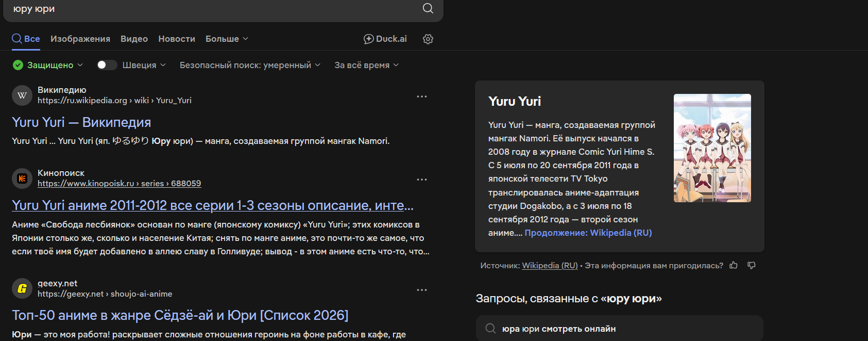Give thumbs down to info panel
Image resolution: width=868 pixels, height=341 pixels.
click(x=752, y=265)
